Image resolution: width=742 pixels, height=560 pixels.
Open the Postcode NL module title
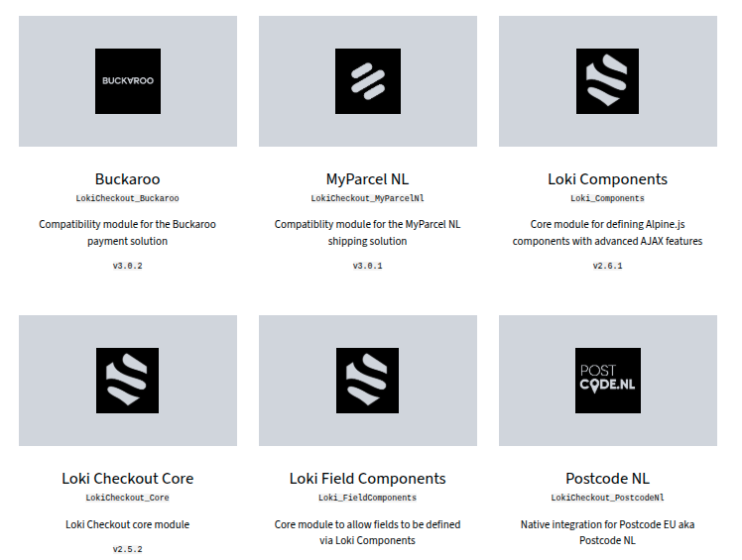[608, 479]
